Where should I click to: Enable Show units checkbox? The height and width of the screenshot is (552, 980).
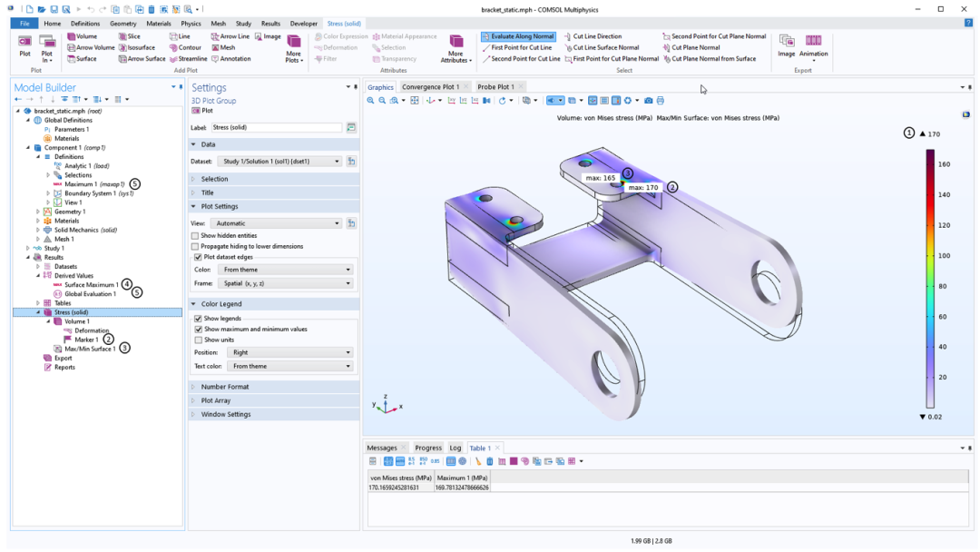click(x=198, y=340)
